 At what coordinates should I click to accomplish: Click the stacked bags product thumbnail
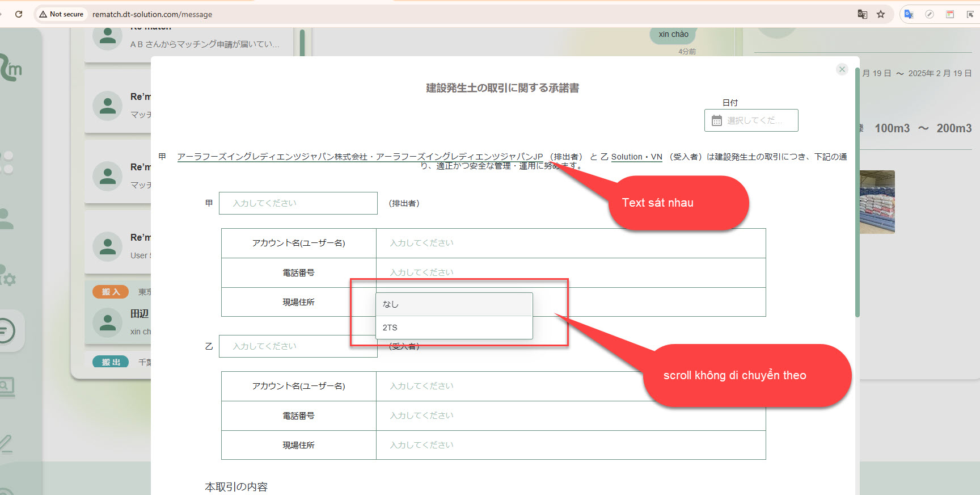pos(877,202)
